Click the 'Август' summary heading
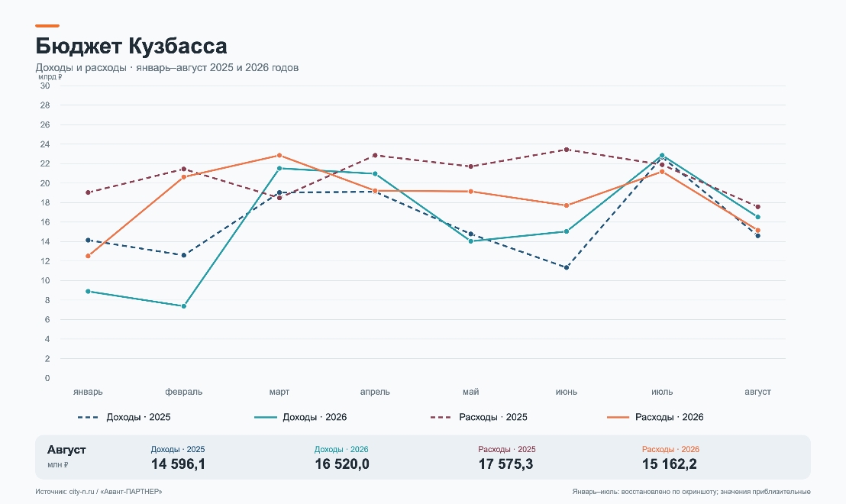The height and width of the screenshot is (504, 846). point(66,450)
